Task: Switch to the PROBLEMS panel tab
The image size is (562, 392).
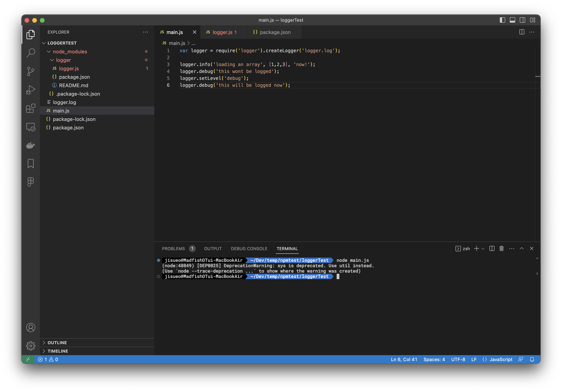Action: (x=173, y=249)
